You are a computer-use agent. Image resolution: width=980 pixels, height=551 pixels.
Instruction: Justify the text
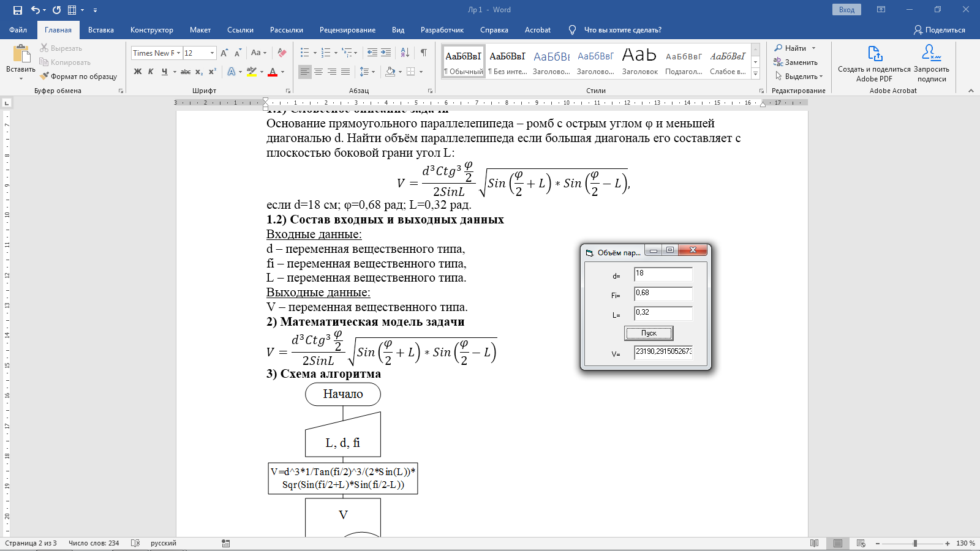tap(345, 72)
